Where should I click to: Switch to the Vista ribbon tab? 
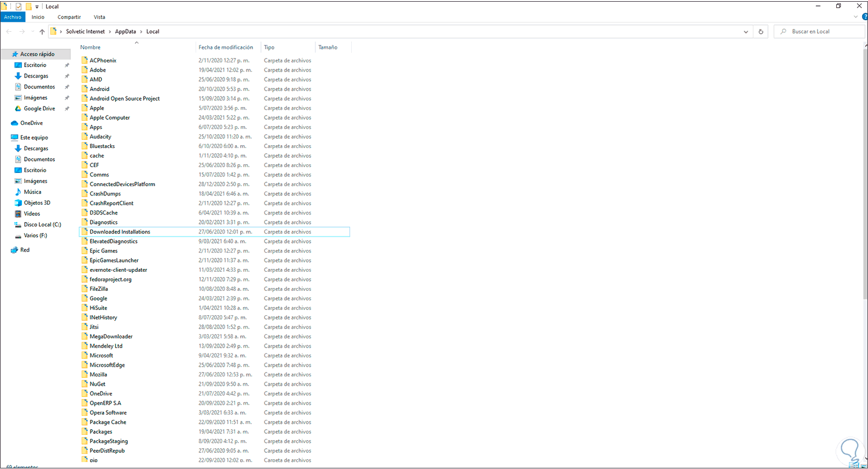pos(100,17)
